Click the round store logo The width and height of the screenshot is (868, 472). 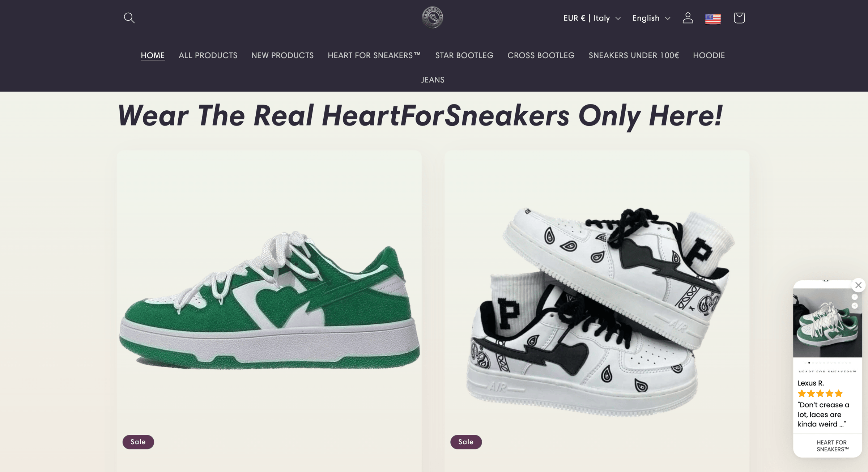pos(433,17)
